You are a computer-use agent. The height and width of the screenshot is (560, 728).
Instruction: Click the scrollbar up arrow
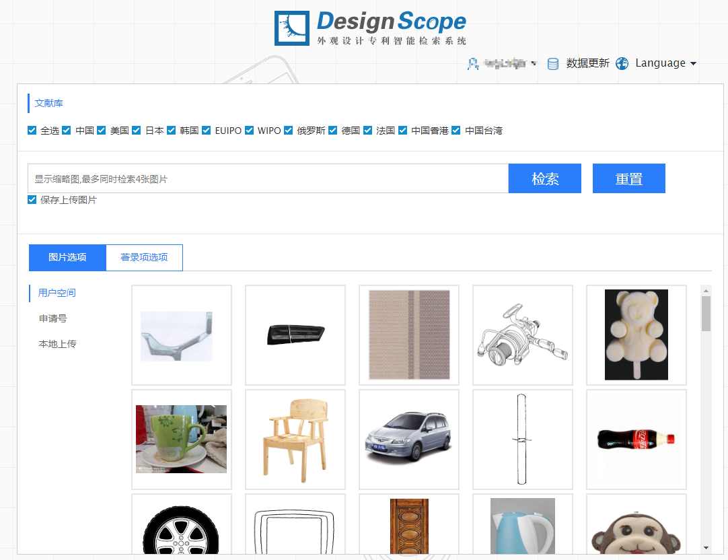[x=706, y=291]
